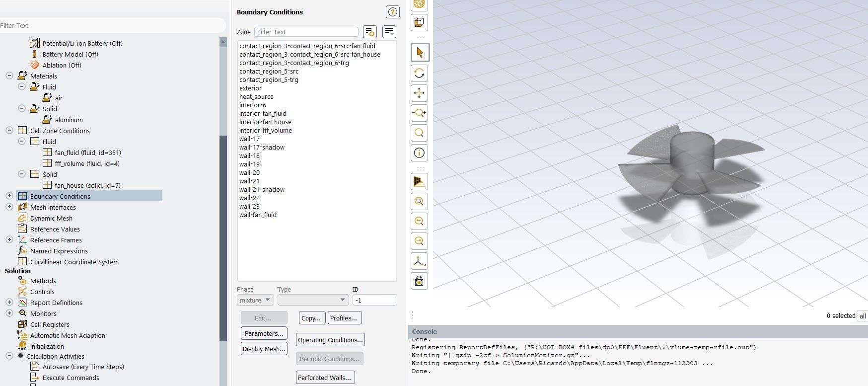Click the Operating Conditions button
The width and height of the screenshot is (868, 386).
pyautogui.click(x=330, y=340)
